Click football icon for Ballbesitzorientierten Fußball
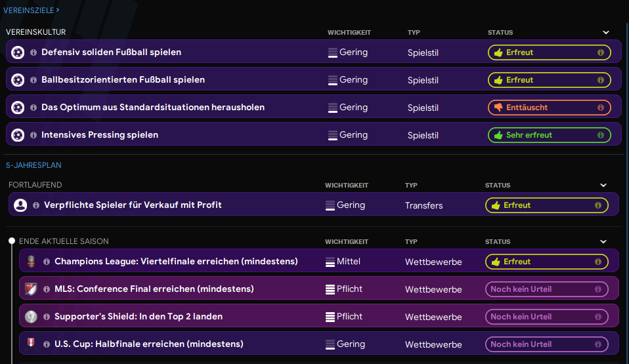The image size is (629, 364). point(18,80)
